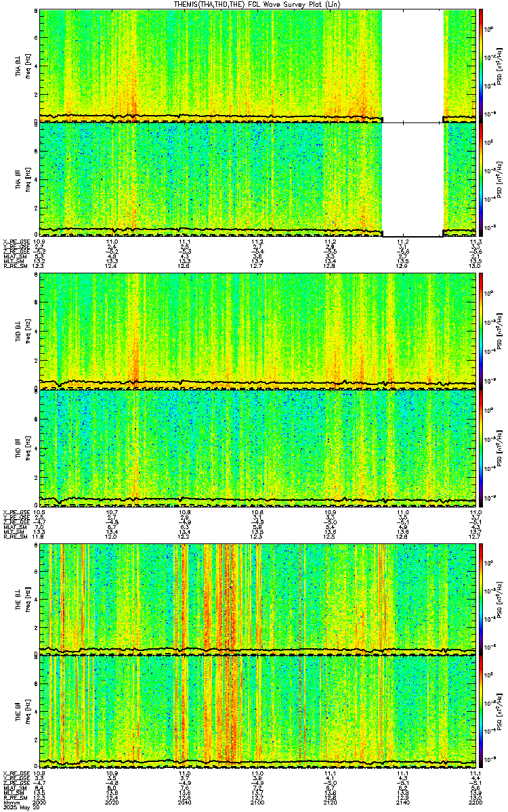The width and height of the screenshot is (508, 812).
Task: Click the 2040 time tick label
Action: click(x=184, y=802)
